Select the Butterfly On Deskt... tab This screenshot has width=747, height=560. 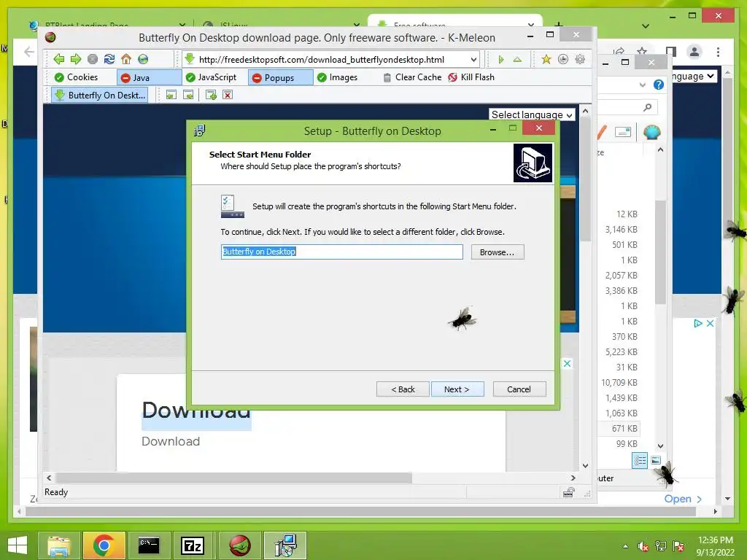click(x=99, y=96)
